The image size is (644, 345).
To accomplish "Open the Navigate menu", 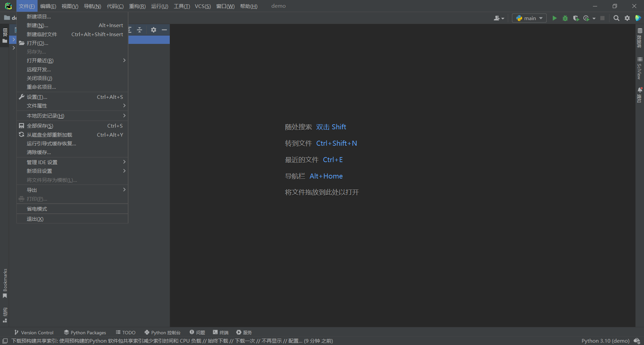I will [92, 6].
